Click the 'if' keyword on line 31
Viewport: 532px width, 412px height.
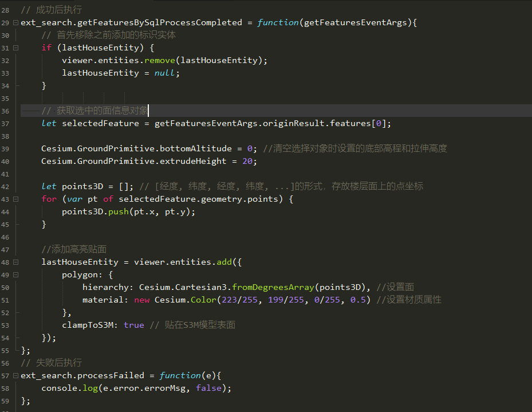[46, 48]
